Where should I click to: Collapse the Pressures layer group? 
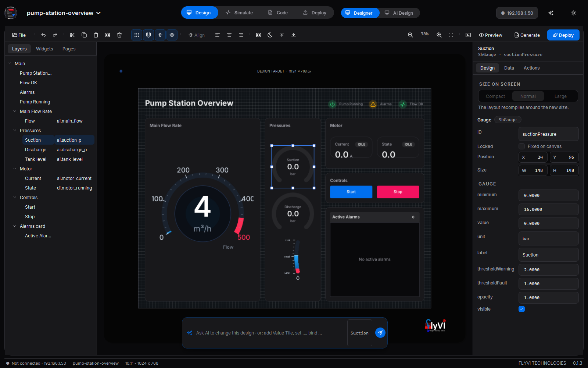(x=15, y=131)
